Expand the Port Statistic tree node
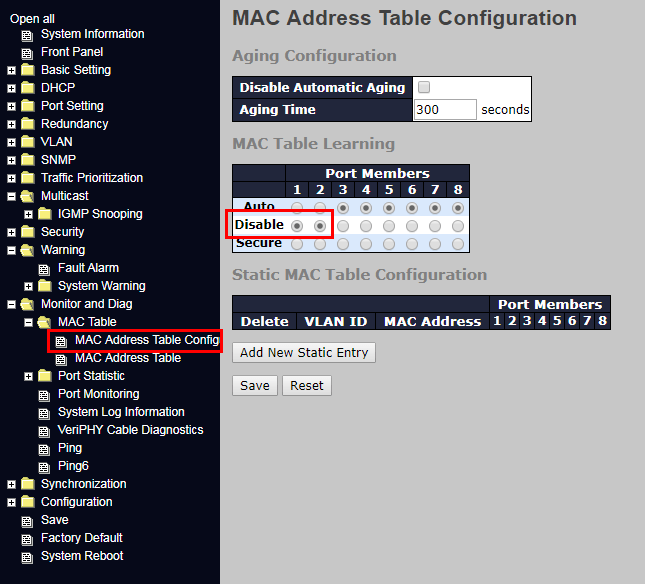 coord(28,376)
